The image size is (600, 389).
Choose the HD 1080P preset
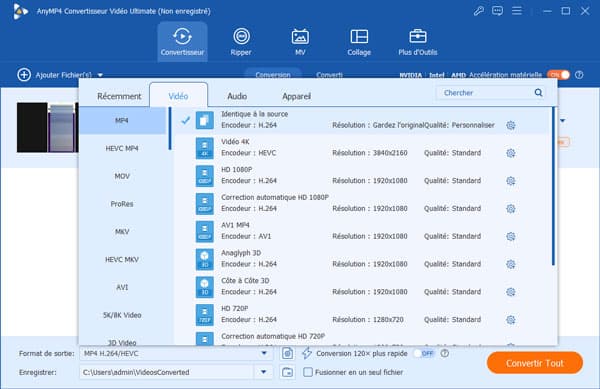(362, 175)
